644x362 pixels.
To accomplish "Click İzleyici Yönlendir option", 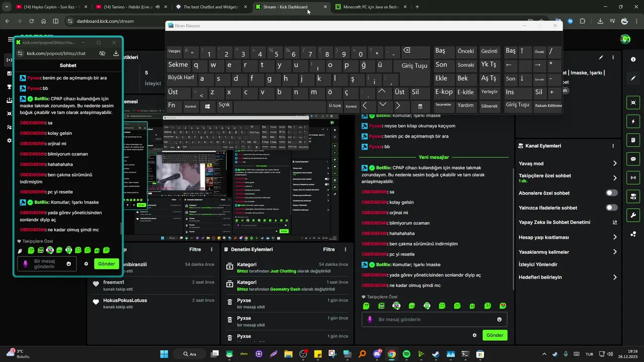I will click(x=538, y=264).
